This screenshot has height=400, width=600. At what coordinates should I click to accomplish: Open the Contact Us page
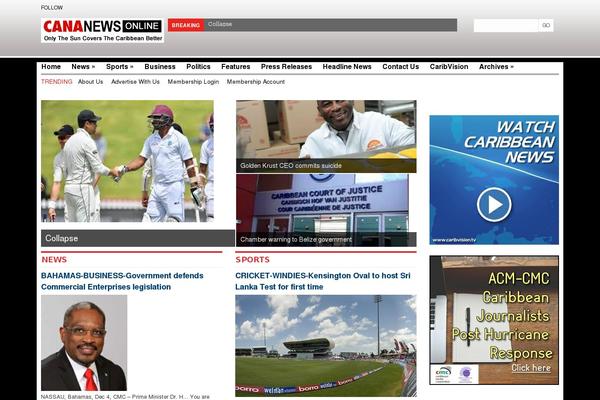[x=400, y=67]
